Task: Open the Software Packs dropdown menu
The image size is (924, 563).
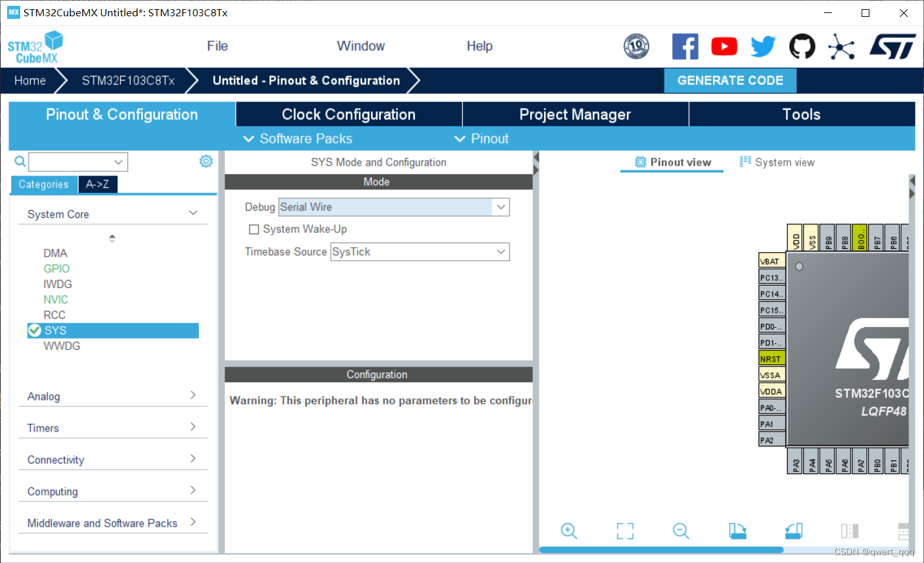Action: tap(298, 138)
